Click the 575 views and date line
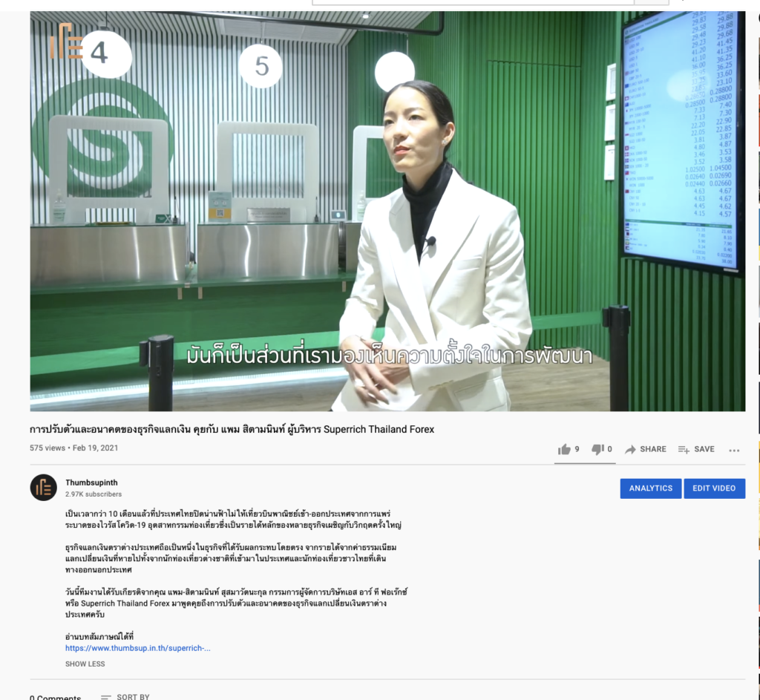The width and height of the screenshot is (760, 700). [73, 448]
